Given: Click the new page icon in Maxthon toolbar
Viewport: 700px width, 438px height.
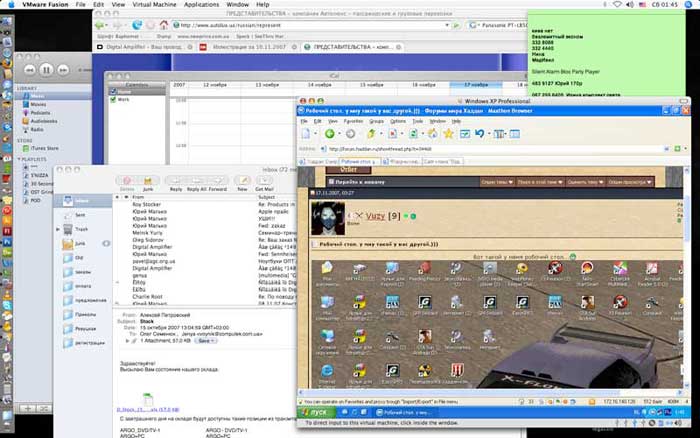Looking at the screenshot, I should tap(306, 133).
